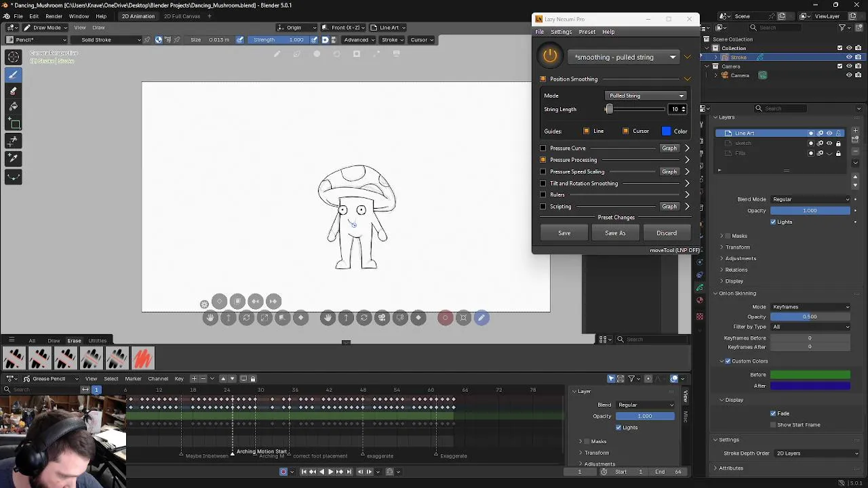
Task: Click the Save As preset button
Action: coord(615,233)
